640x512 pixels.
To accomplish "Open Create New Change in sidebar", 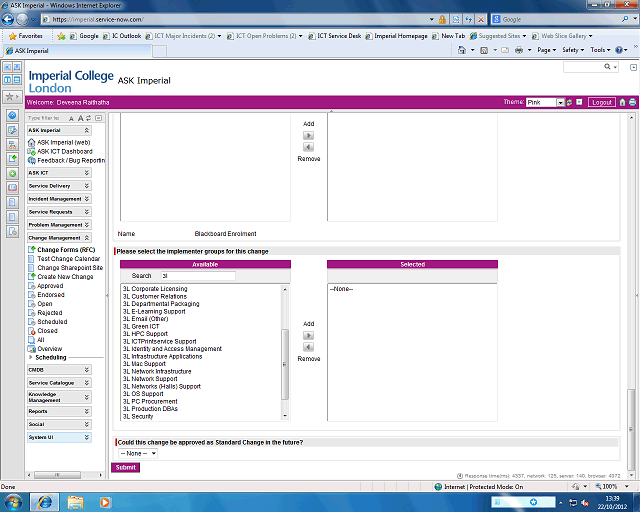I will (65, 277).
